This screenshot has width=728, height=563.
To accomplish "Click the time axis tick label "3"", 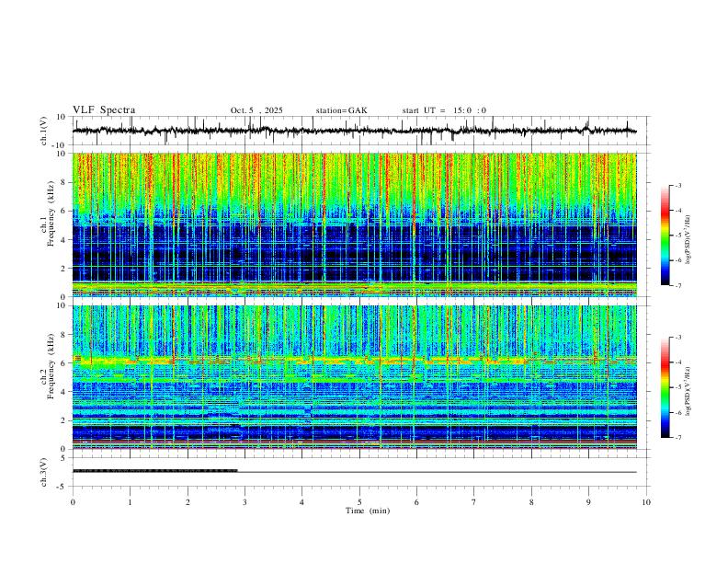I will coord(245,502).
